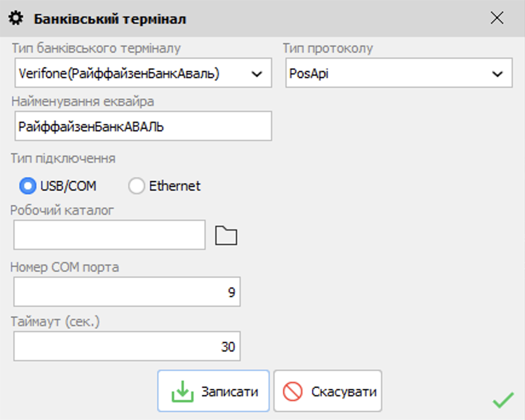Select the Номер COM порта field showing 9

[126, 293]
